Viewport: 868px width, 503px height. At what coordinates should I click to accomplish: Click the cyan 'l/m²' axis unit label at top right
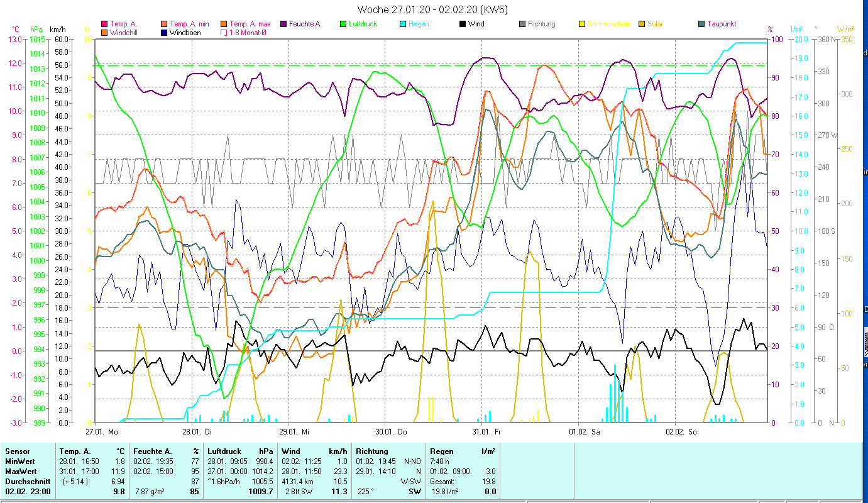coord(797,29)
